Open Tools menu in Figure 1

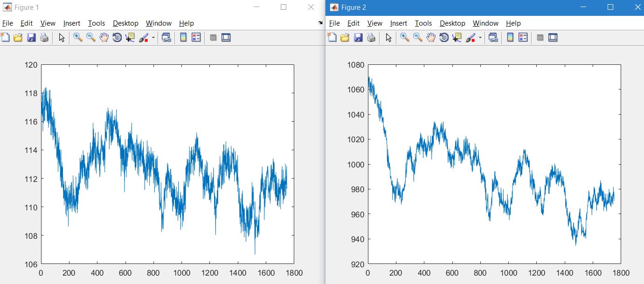tap(97, 23)
